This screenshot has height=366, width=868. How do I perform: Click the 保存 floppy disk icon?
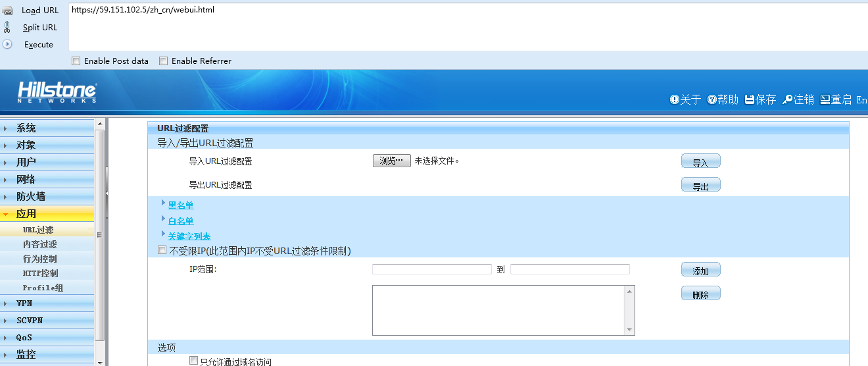750,99
